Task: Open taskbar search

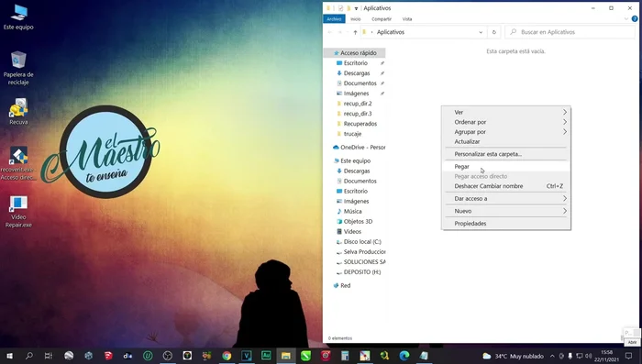Action: [x=29, y=356]
